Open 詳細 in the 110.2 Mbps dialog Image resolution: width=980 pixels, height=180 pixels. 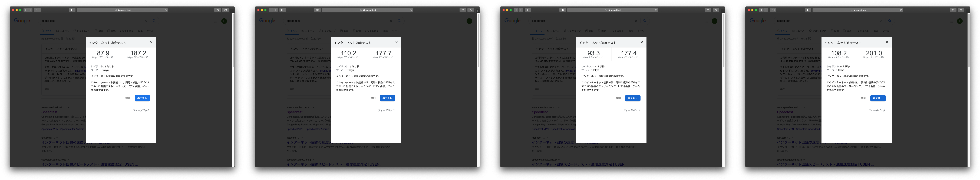(x=373, y=98)
